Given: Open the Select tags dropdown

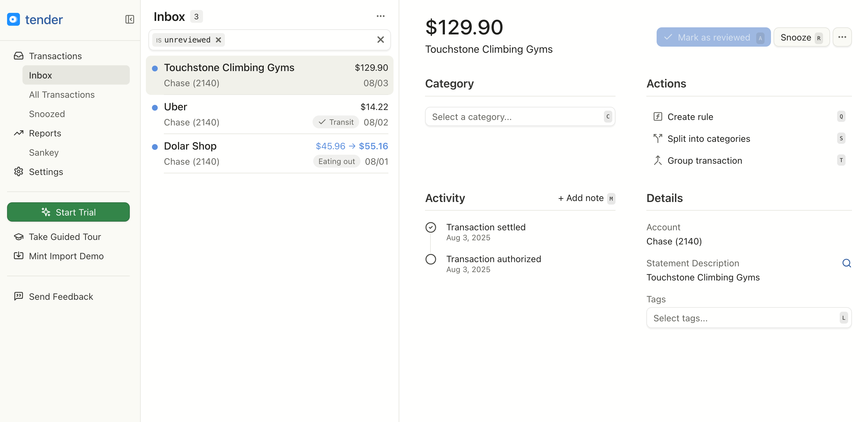Looking at the screenshot, I should click(x=748, y=318).
